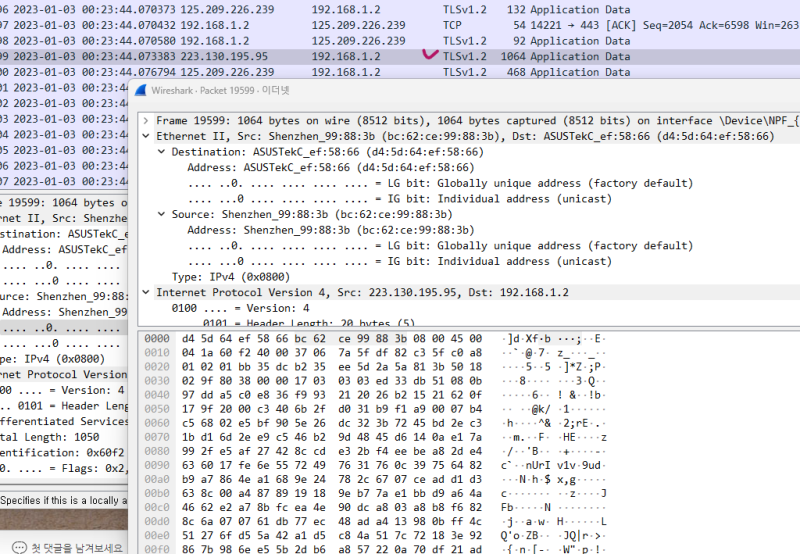Click the speech bubble comment icon
The width and height of the screenshot is (800, 554).
click(19, 548)
